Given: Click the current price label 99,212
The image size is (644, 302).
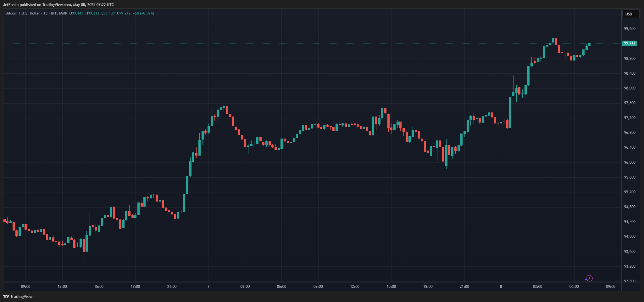Looking at the screenshot, I should (x=630, y=43).
